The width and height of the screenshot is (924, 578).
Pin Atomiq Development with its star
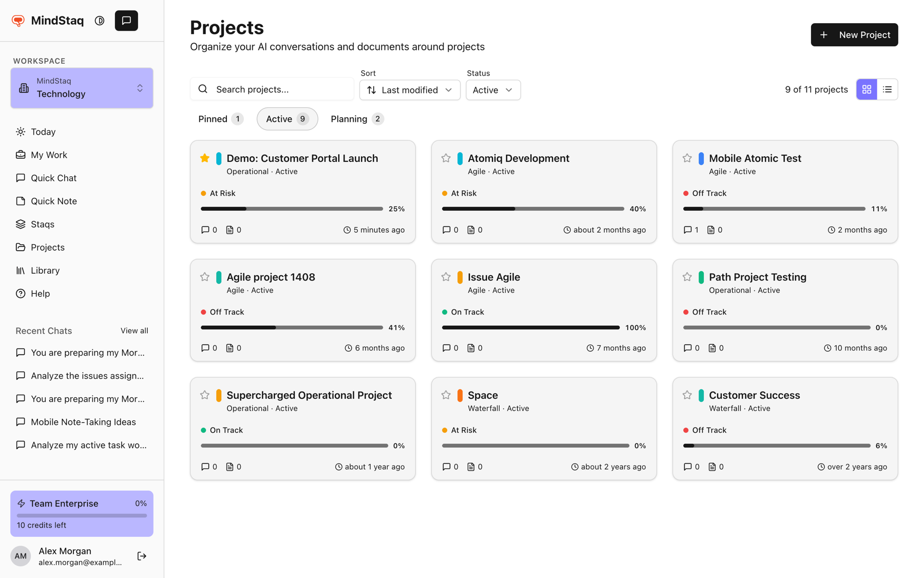click(446, 158)
